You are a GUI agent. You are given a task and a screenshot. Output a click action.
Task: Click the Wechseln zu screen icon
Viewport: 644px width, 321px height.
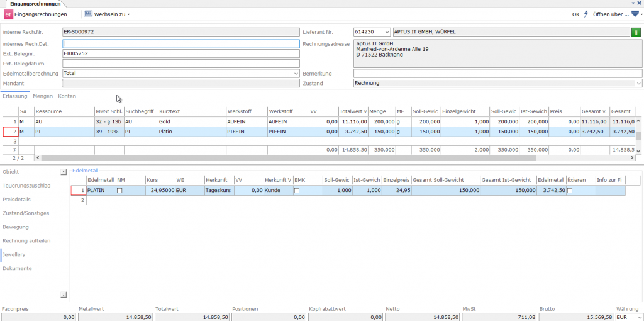point(88,14)
